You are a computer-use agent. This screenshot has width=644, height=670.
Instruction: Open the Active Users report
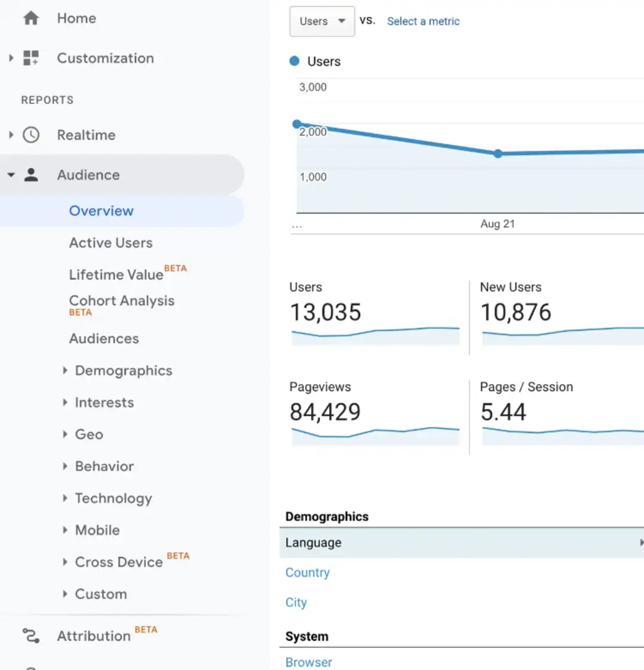[x=111, y=243]
